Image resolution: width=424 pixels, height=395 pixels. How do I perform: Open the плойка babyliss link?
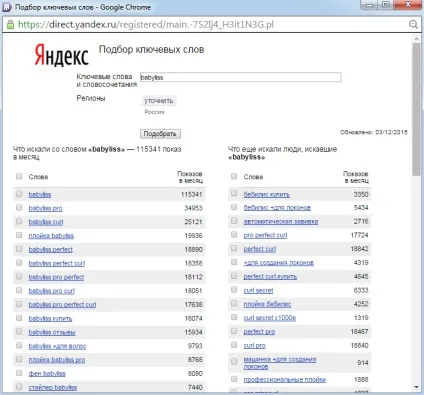tap(51, 236)
